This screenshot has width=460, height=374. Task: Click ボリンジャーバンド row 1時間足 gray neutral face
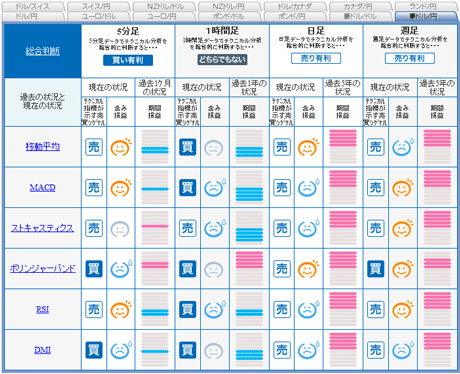tap(214, 270)
